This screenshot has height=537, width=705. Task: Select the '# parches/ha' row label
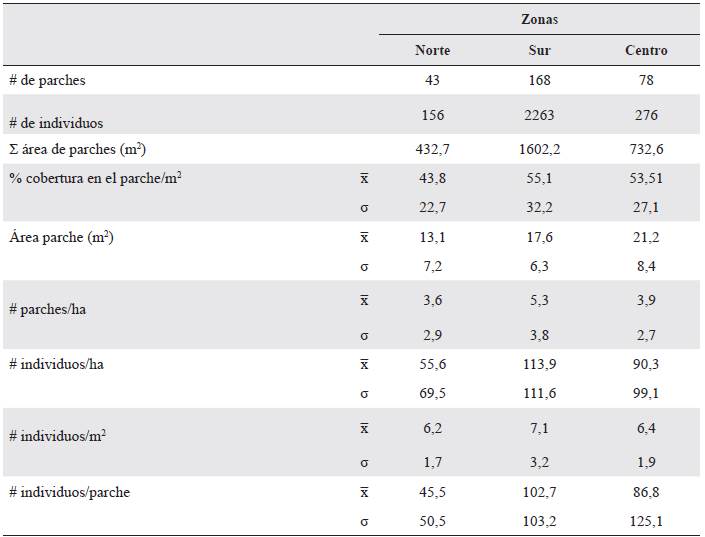point(48,308)
